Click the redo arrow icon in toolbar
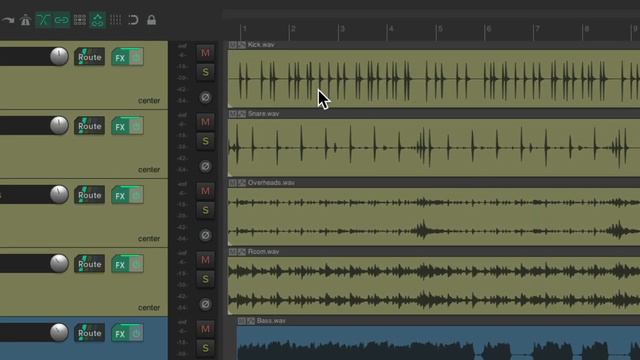The width and height of the screenshot is (640, 360). click(8, 20)
